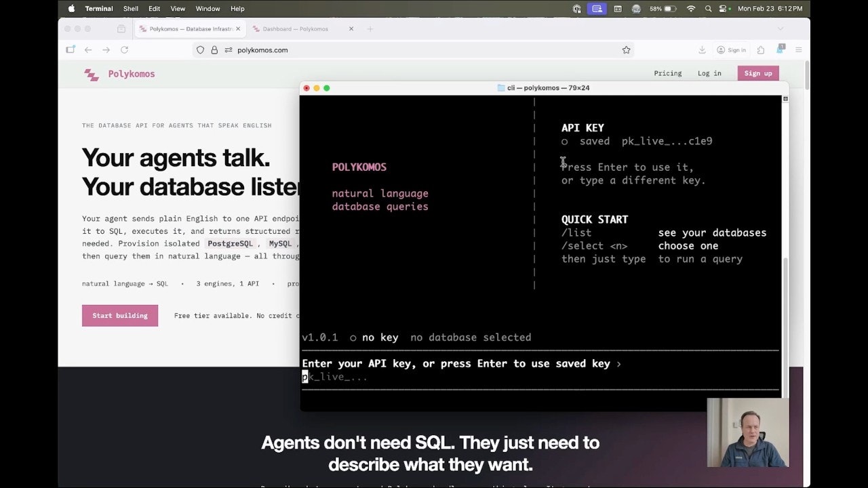868x488 pixels.
Task: Open the browser hamburger application menu
Action: (x=799, y=49)
